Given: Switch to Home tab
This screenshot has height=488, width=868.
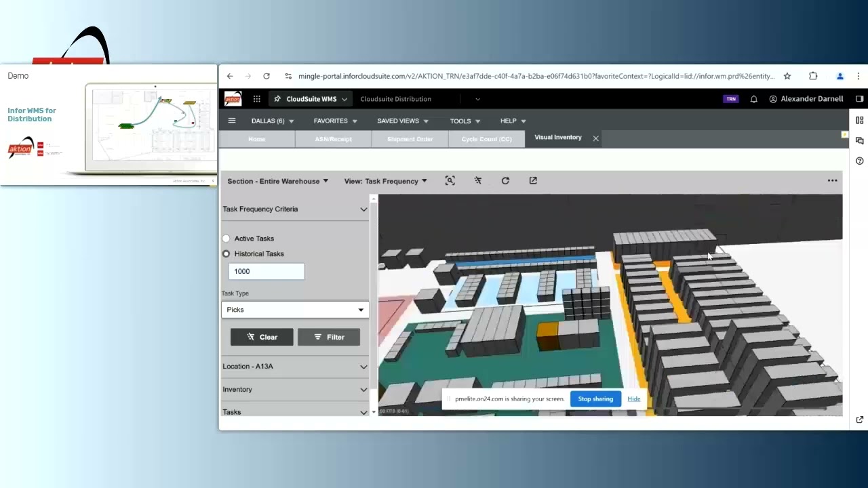Looking at the screenshot, I should (x=257, y=139).
